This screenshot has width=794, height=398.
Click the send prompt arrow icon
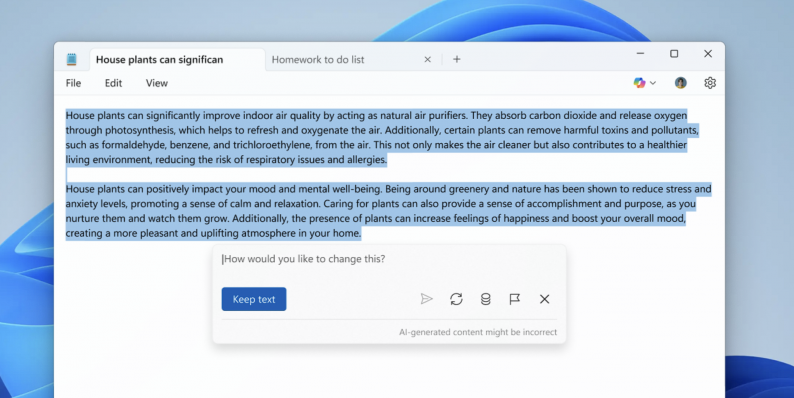tap(426, 299)
